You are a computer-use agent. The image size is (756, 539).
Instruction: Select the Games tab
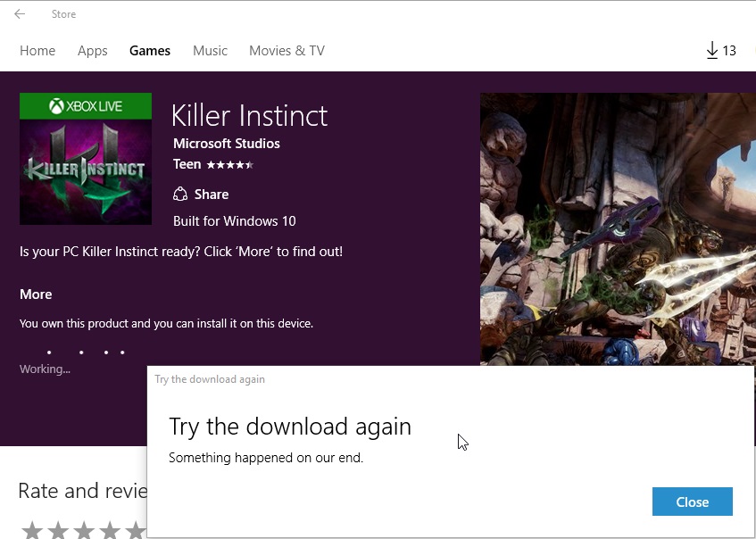150,51
